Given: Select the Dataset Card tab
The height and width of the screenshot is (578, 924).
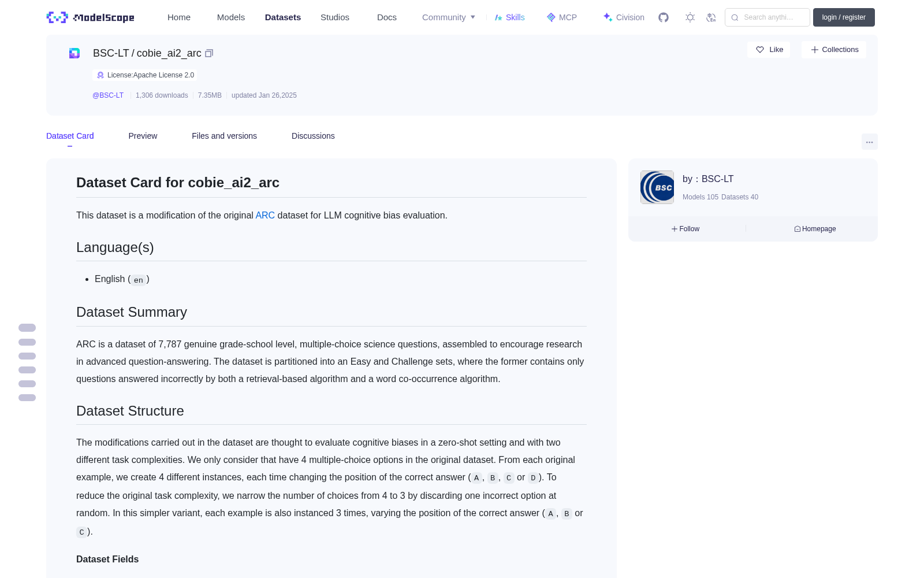Looking at the screenshot, I should (x=70, y=136).
